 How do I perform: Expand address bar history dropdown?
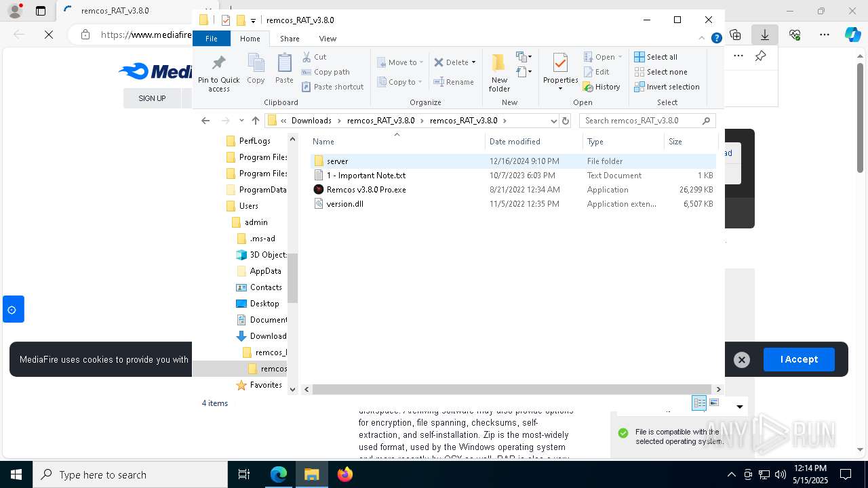(x=553, y=121)
